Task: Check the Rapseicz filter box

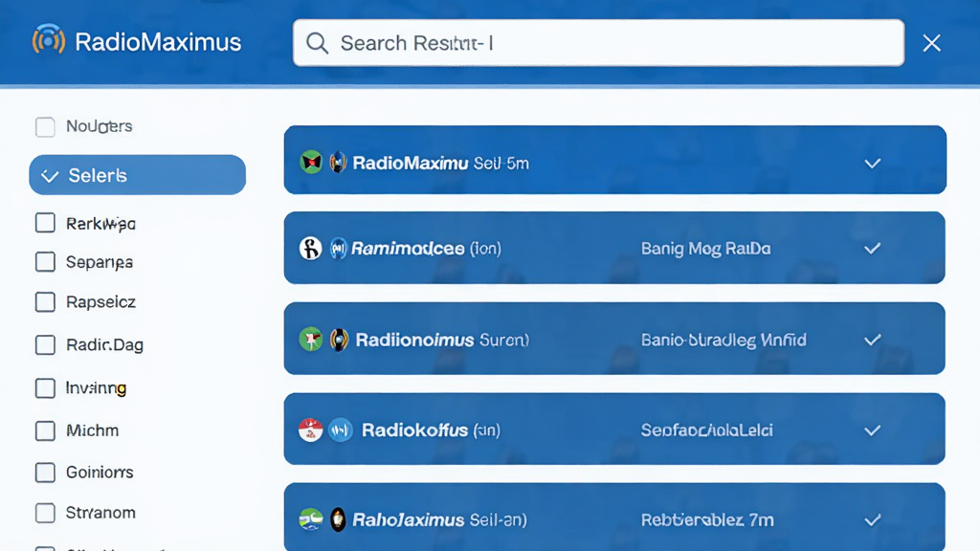Action: [45, 301]
